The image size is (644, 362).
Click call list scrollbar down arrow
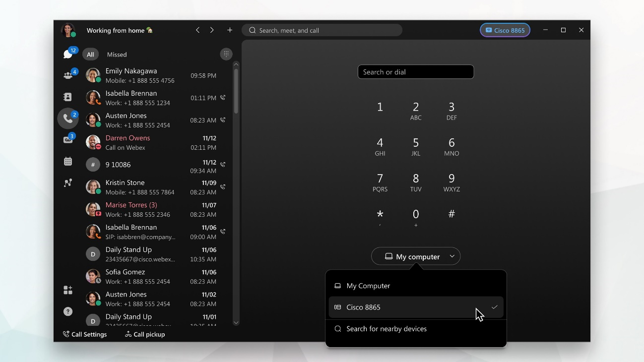point(236,322)
